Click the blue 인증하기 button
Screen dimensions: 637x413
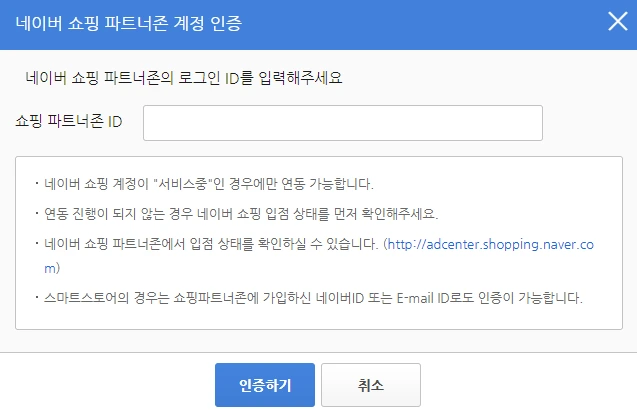265,385
